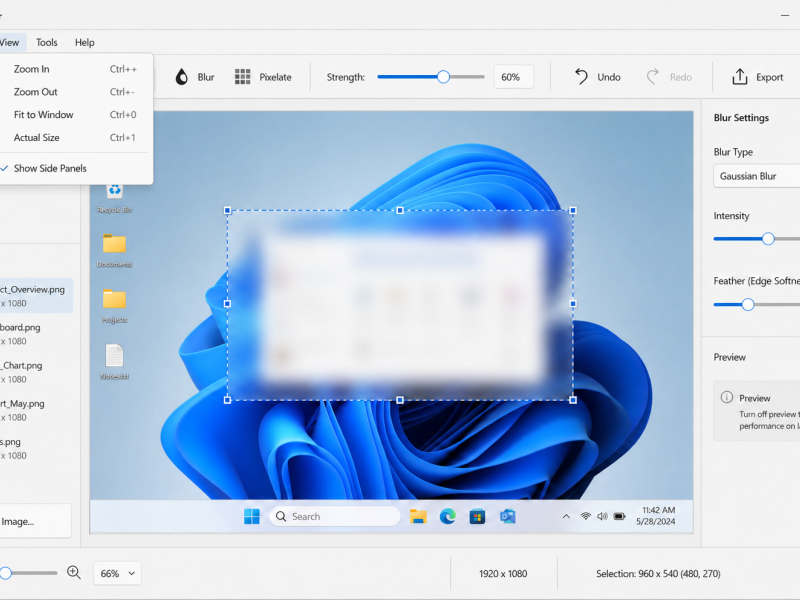
Task: Click the Documents folder icon in the image
Action: click(114, 244)
